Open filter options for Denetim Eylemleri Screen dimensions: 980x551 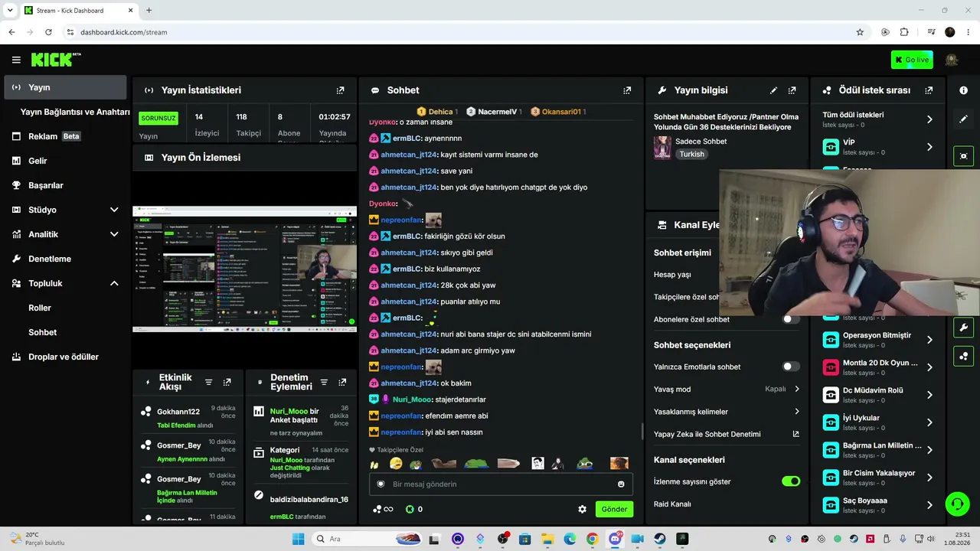pyautogui.click(x=324, y=382)
